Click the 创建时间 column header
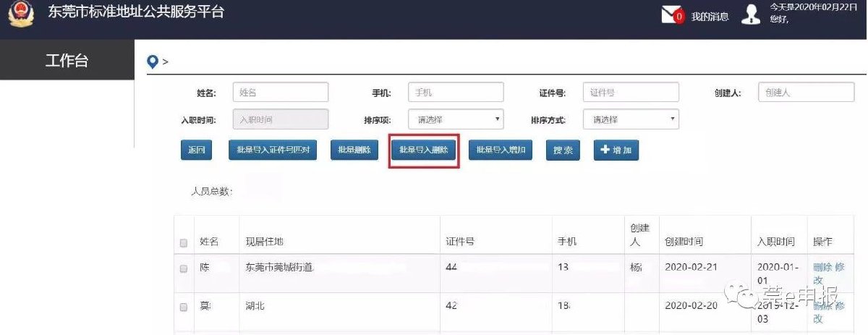The width and height of the screenshot is (868, 335). tap(684, 242)
